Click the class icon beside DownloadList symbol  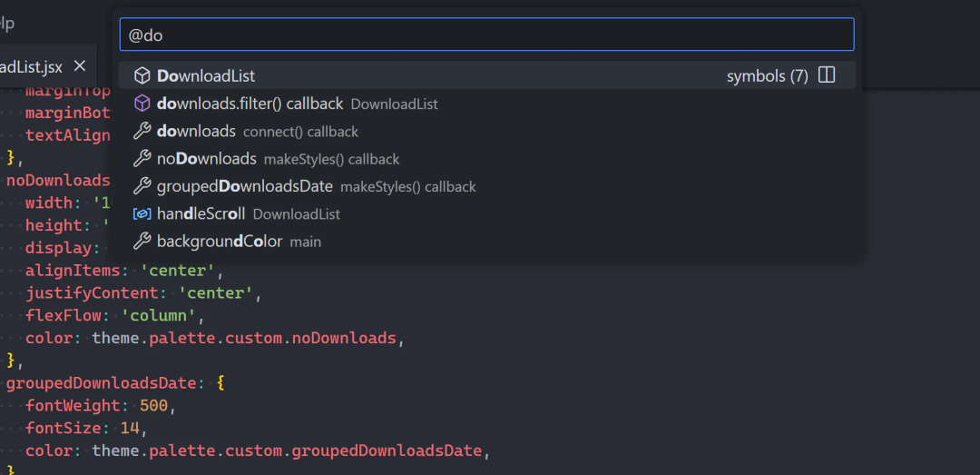click(x=142, y=75)
